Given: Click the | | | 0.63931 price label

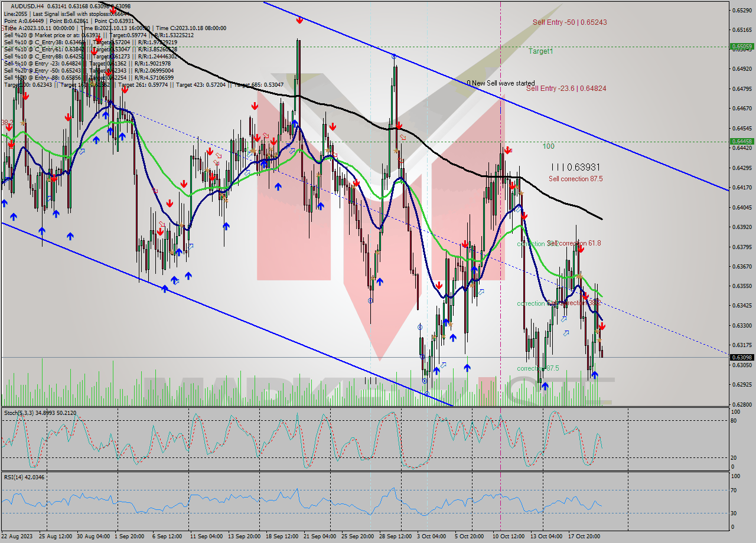Looking at the screenshot, I should (x=575, y=168).
